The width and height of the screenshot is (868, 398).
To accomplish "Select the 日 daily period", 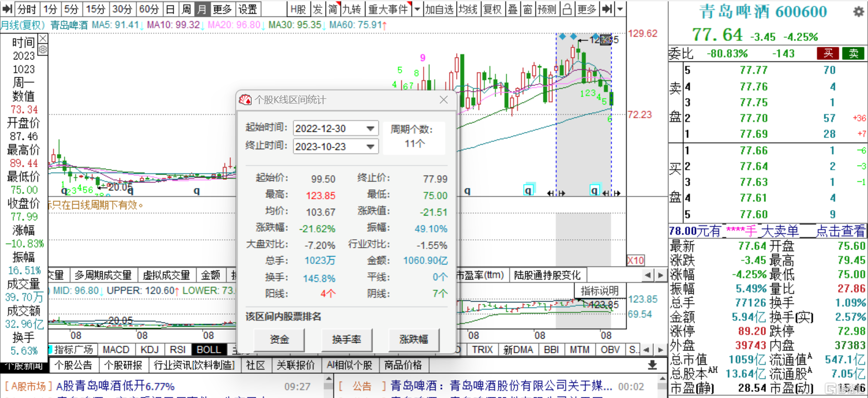I will point(170,9).
